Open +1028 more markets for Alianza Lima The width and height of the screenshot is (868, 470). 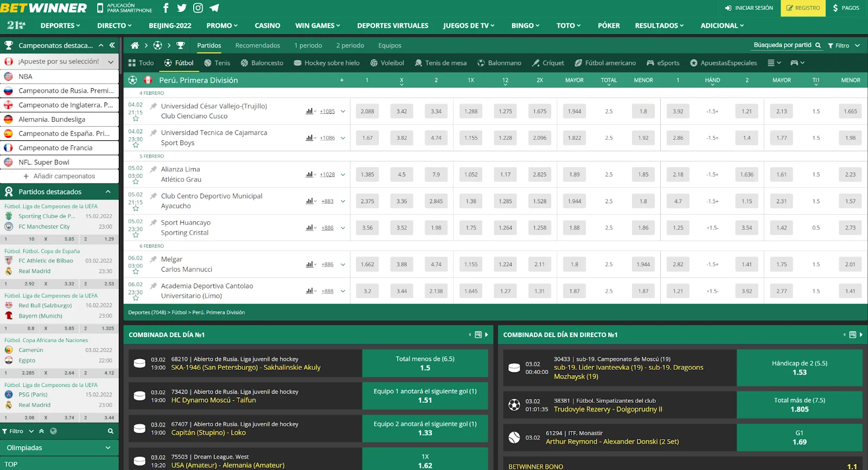pos(327,175)
